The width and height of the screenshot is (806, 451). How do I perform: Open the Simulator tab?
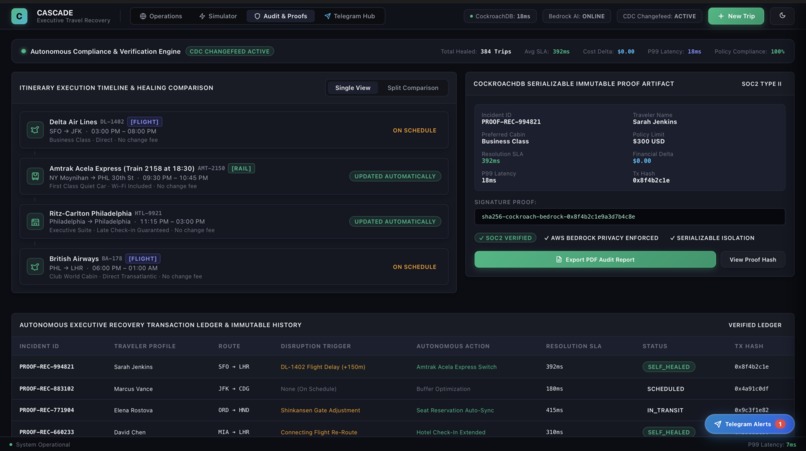tap(218, 16)
